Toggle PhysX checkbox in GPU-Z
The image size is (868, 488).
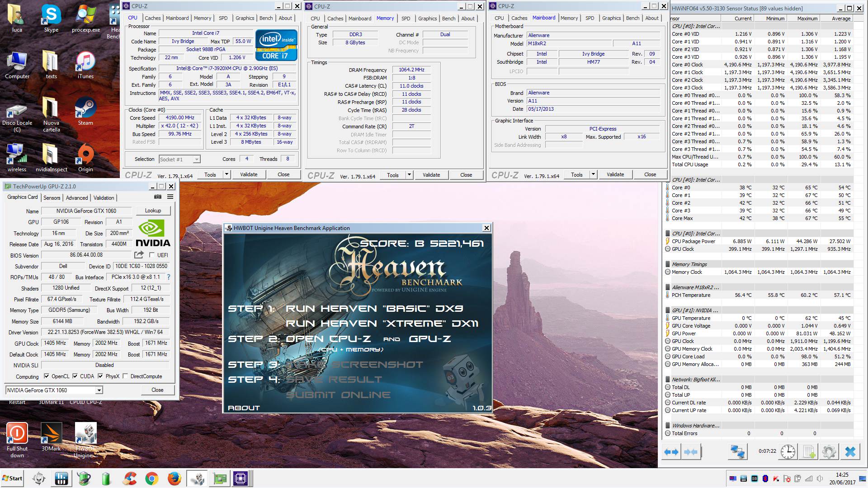click(x=100, y=376)
